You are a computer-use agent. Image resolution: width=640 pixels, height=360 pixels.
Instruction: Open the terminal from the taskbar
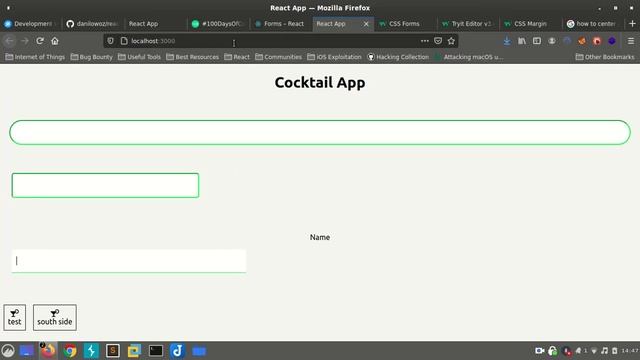156,351
